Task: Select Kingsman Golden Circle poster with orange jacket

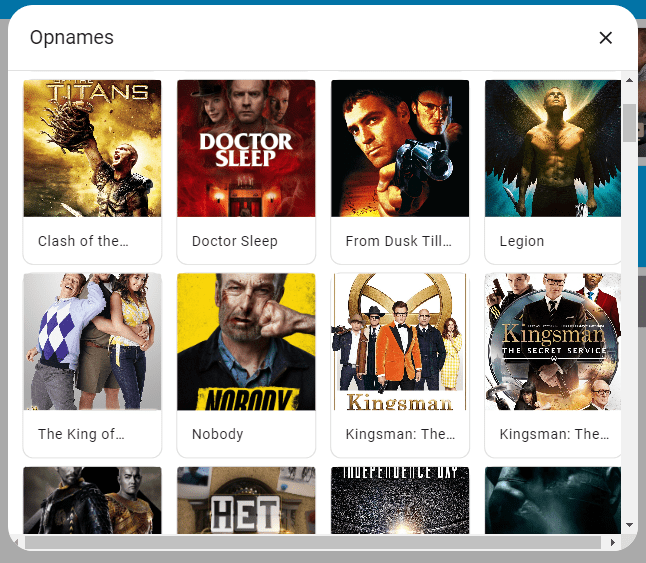Action: (x=400, y=341)
